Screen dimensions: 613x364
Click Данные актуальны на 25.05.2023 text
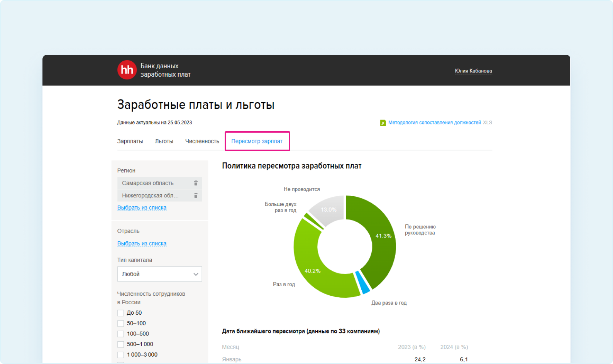(x=154, y=123)
